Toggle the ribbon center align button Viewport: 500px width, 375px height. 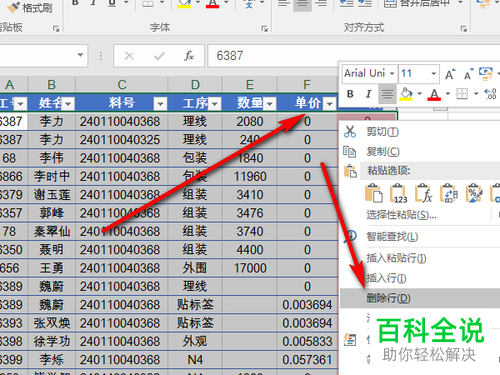coord(302,5)
